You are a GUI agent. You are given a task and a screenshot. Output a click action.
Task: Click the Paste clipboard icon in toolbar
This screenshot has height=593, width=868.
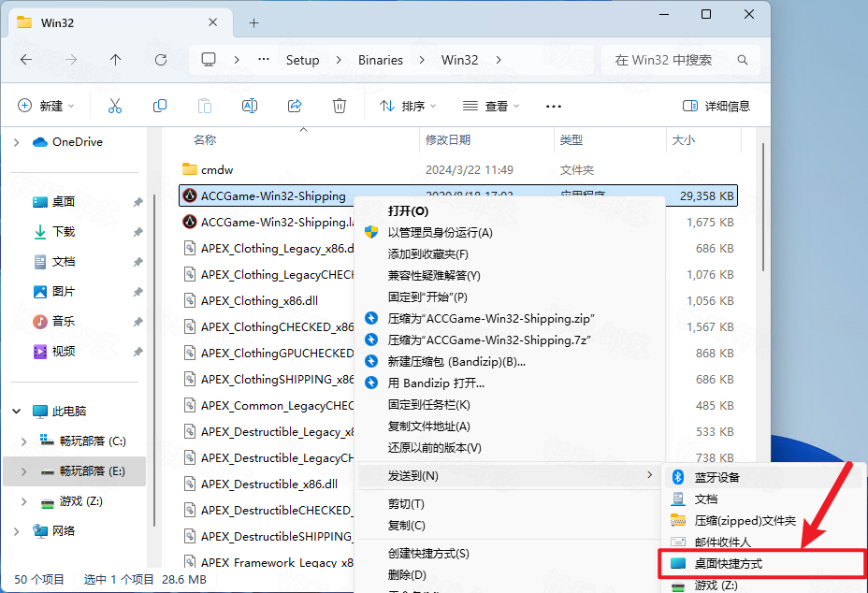(205, 106)
